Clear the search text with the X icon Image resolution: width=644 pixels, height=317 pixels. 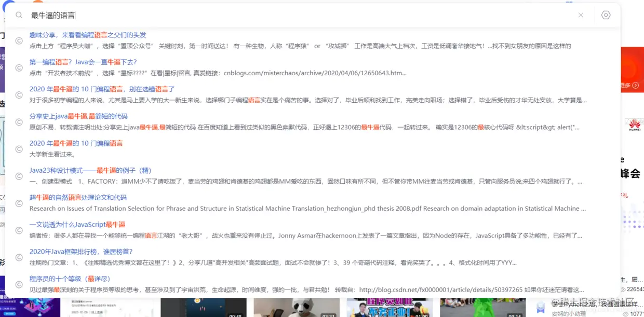point(580,15)
